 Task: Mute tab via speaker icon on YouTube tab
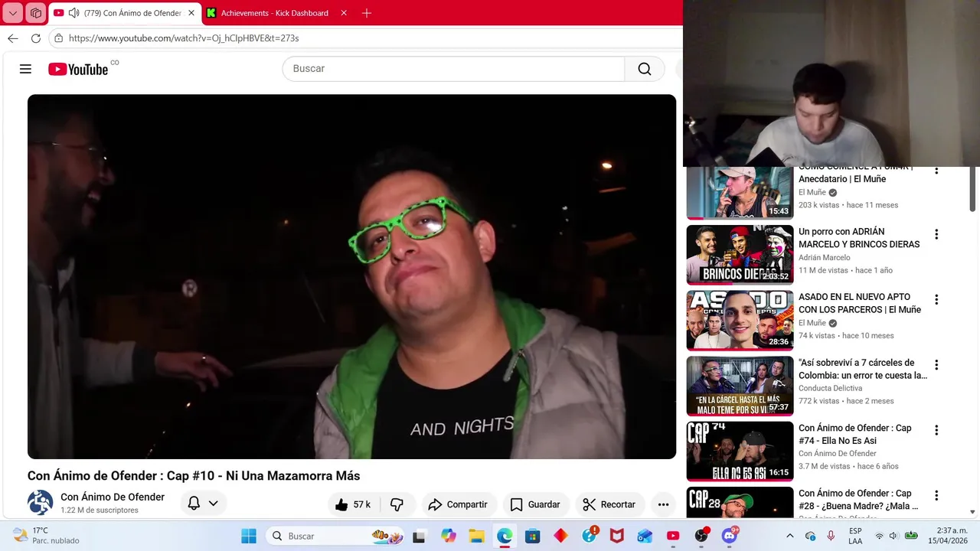point(73,13)
